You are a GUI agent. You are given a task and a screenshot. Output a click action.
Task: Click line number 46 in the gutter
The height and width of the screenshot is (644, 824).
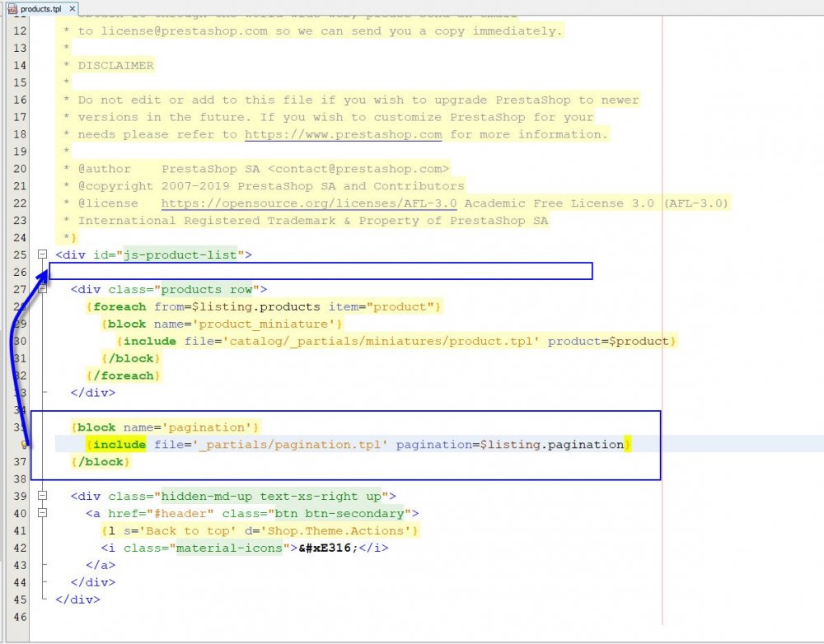(x=20, y=617)
